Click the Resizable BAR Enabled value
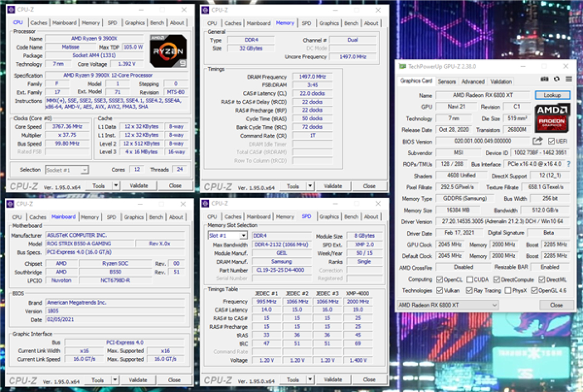Image resolution: width=583 pixels, height=392 pixels. coord(550,267)
